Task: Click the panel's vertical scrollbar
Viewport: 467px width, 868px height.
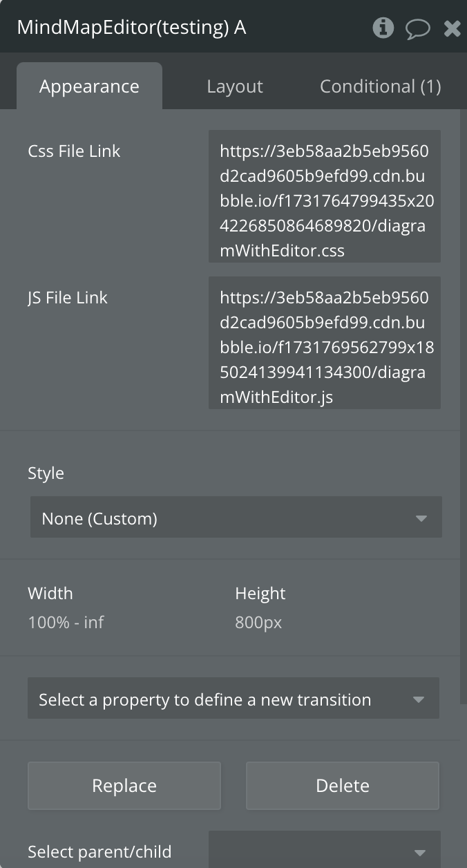Action: [x=464, y=406]
